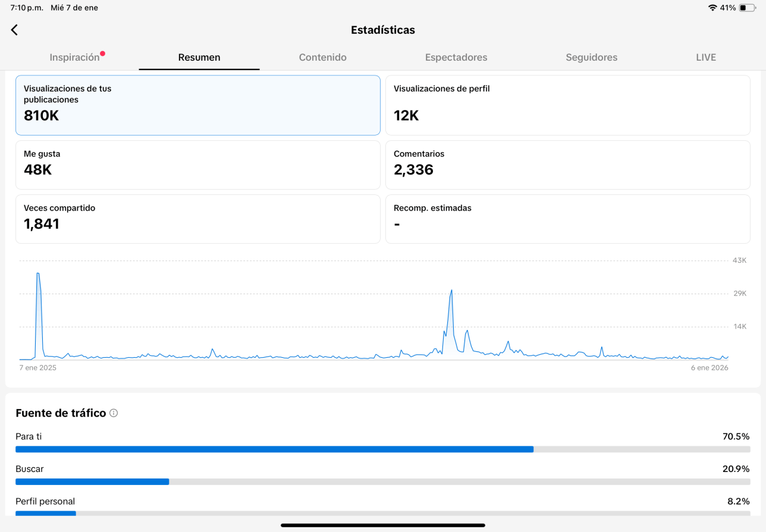The height and width of the screenshot is (532, 766).
Task: Open the Fuente de tráfico info icon
Action: click(x=114, y=413)
